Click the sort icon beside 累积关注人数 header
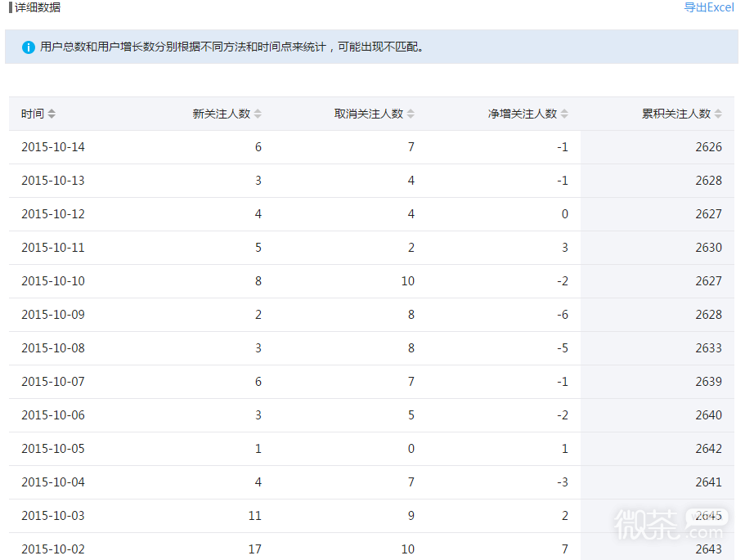 (717, 114)
